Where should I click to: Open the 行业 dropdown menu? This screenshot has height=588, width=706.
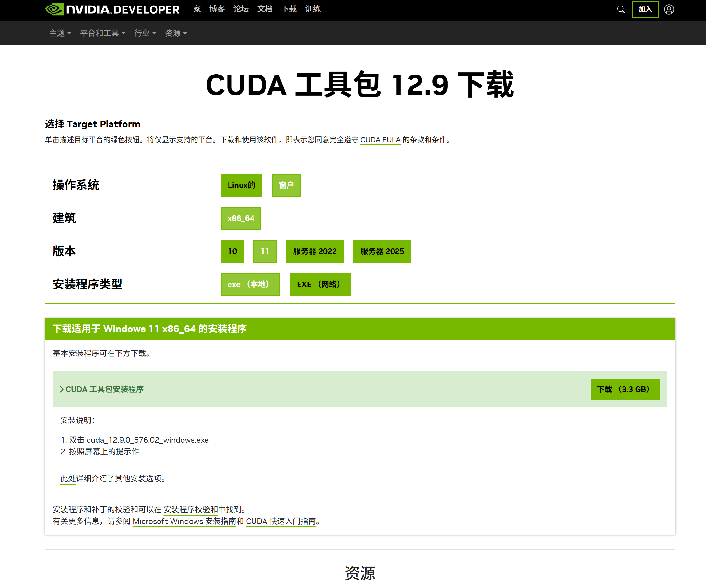tap(145, 33)
